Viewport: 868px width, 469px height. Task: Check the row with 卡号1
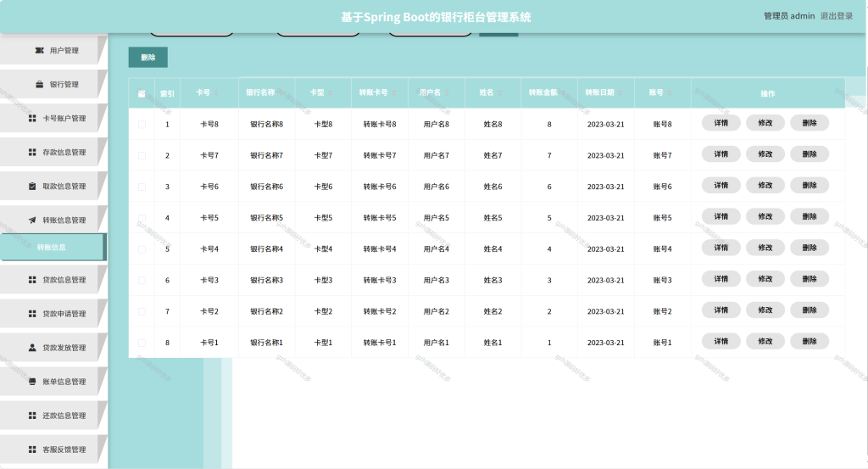pos(142,343)
